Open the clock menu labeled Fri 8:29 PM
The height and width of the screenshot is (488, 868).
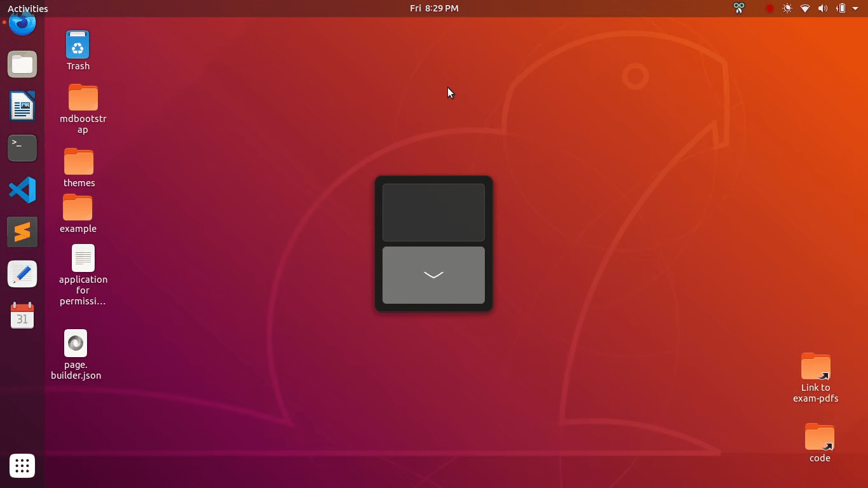coord(434,8)
